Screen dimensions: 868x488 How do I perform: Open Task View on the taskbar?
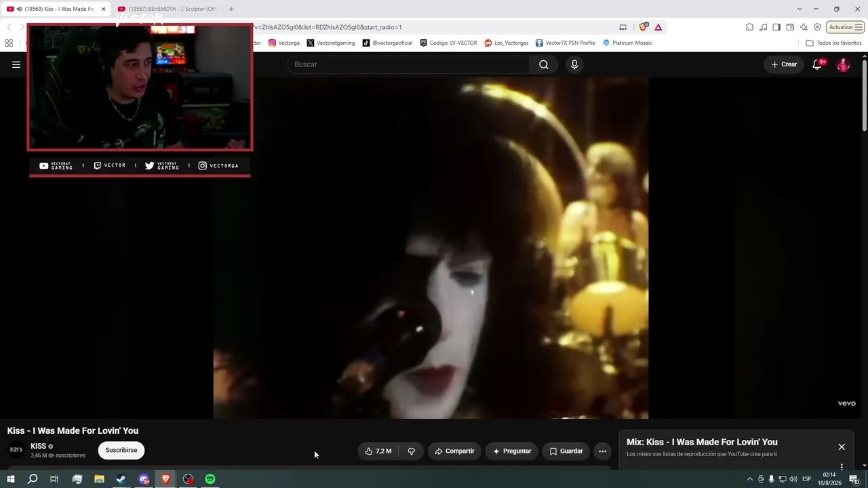(54, 479)
